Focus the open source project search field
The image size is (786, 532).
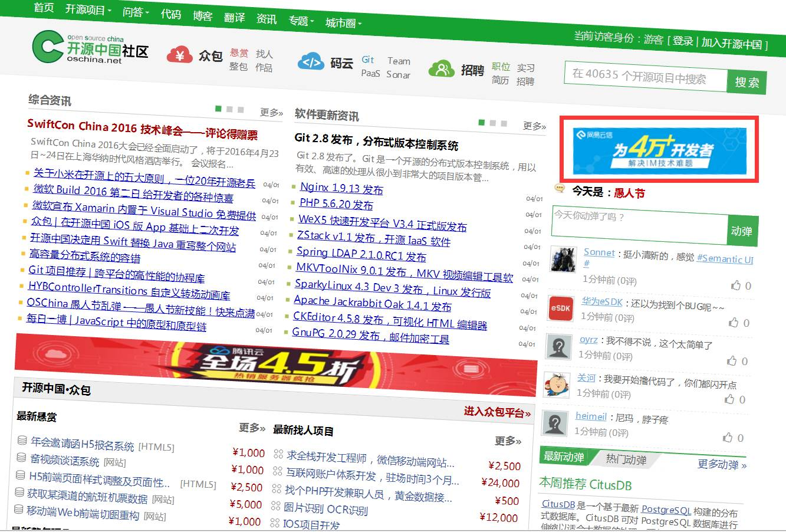pyautogui.click(x=646, y=76)
